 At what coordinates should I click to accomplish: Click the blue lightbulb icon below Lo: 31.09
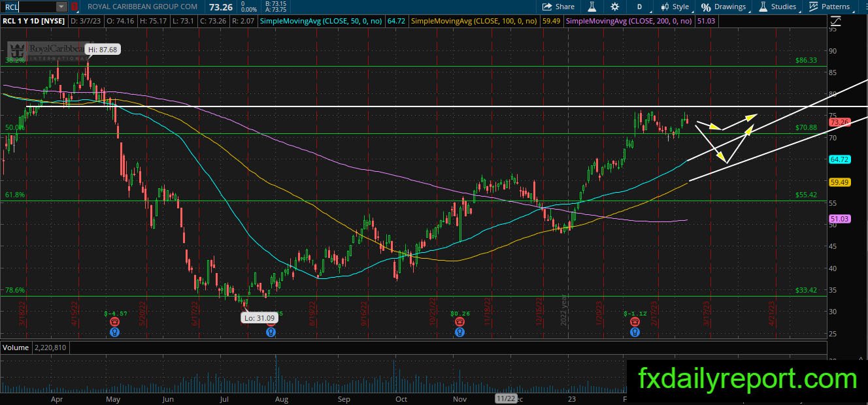271,332
